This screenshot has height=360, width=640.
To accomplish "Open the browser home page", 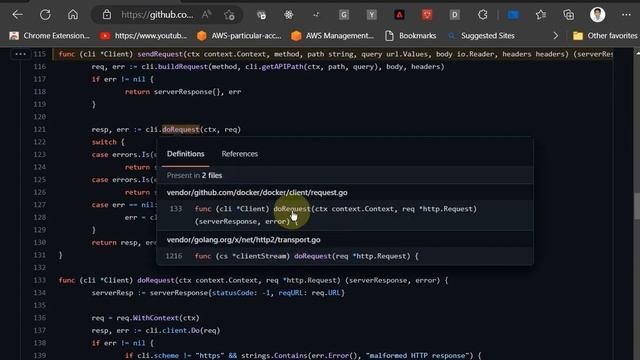I will (x=73, y=15).
